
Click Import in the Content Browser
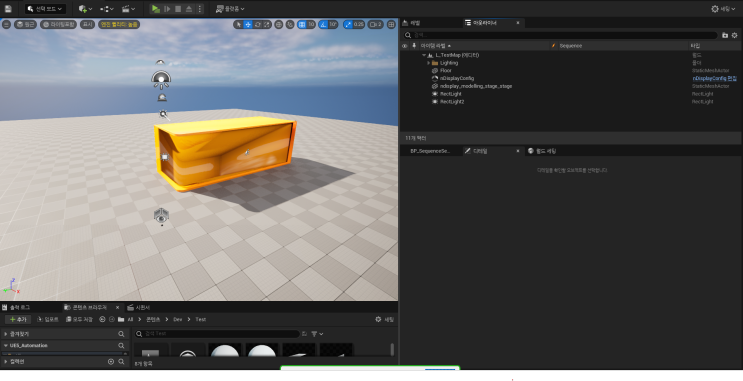point(47,319)
